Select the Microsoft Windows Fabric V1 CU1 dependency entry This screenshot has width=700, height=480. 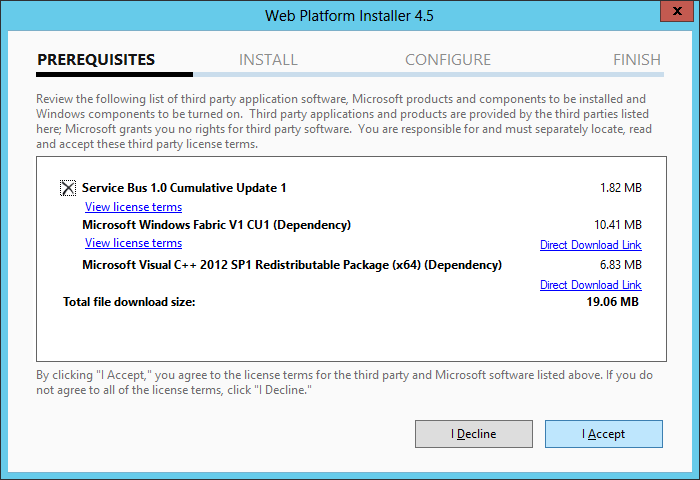[217, 225]
